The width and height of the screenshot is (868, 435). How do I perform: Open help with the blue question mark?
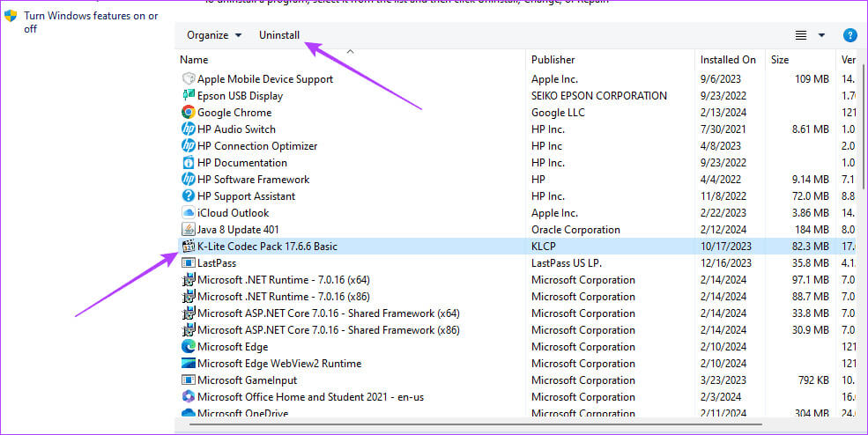pos(849,35)
